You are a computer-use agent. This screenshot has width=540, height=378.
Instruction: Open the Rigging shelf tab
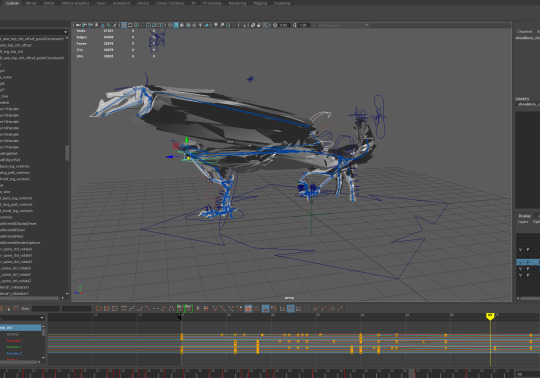coord(260,3)
